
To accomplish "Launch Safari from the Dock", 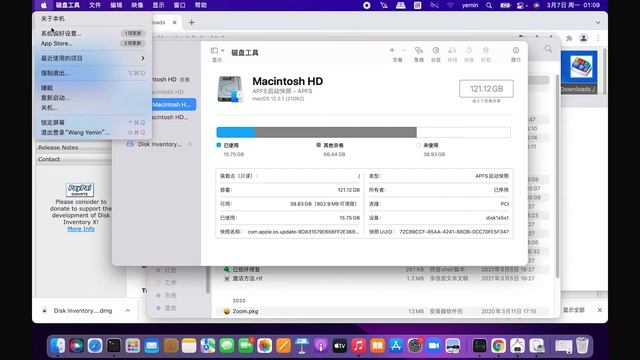I will pos(95,346).
